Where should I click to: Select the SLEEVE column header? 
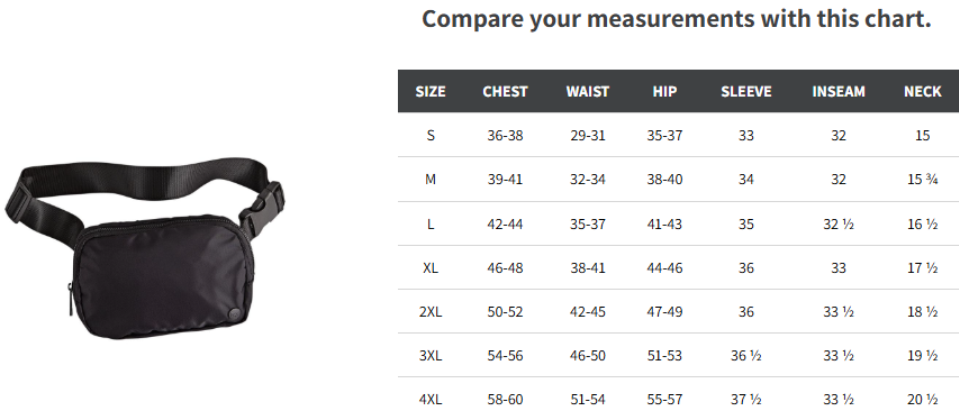(x=746, y=92)
